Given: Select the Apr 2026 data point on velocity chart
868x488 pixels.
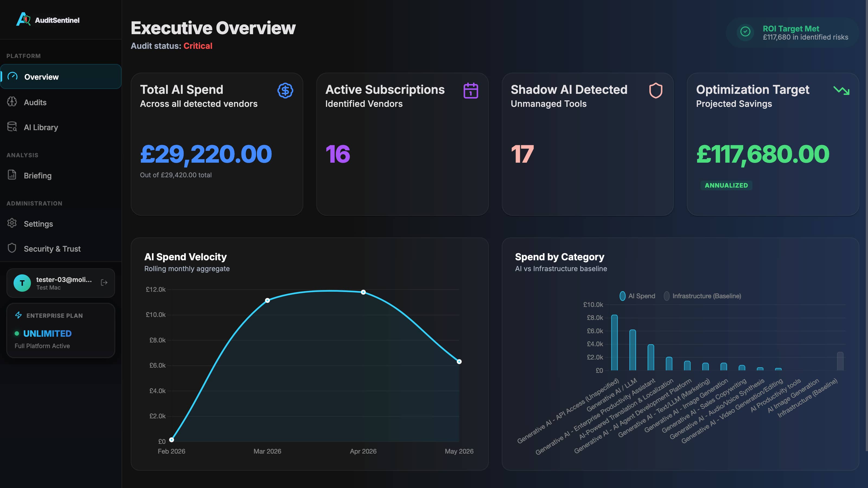Looking at the screenshot, I should 363,292.
